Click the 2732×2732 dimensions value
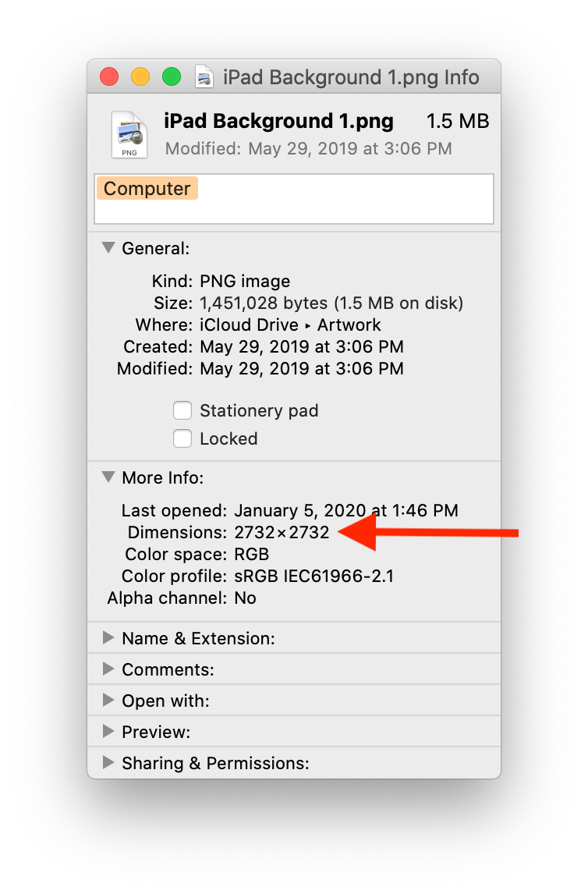The image size is (588, 894). (282, 533)
